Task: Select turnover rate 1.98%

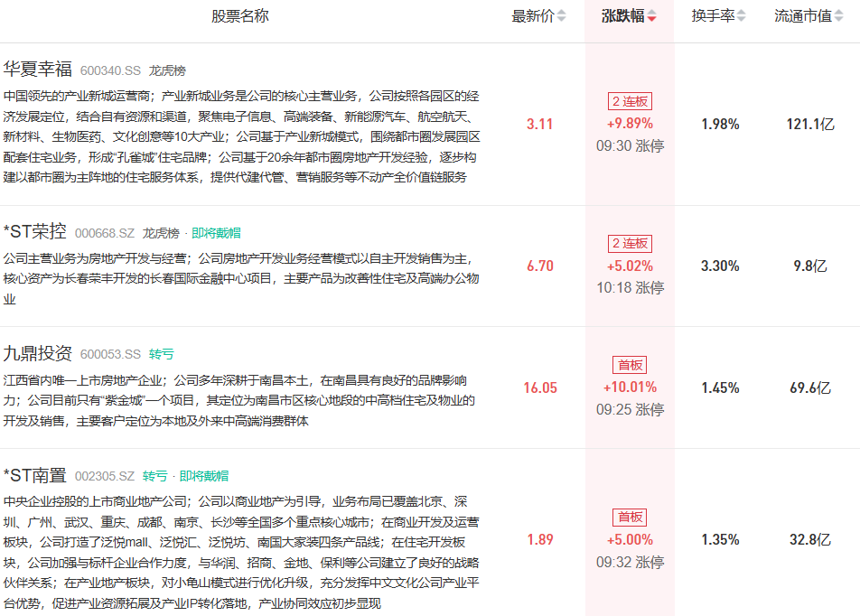Action: tap(720, 124)
